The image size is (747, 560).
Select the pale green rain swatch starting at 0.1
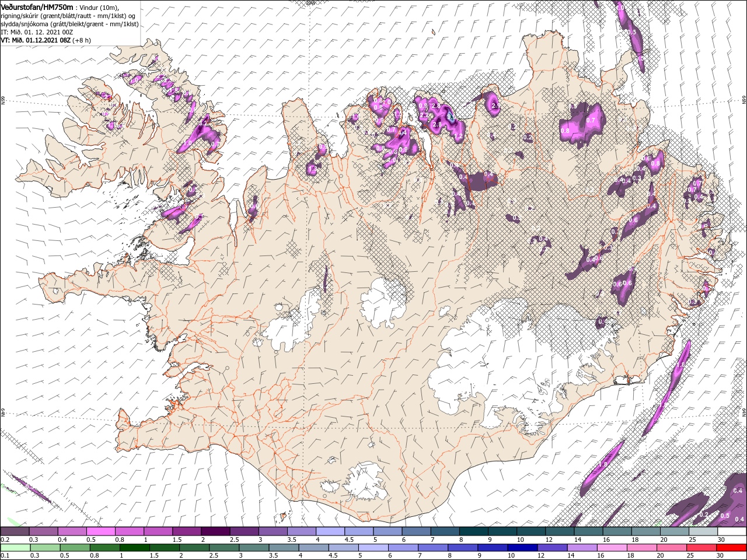[x=15, y=547]
